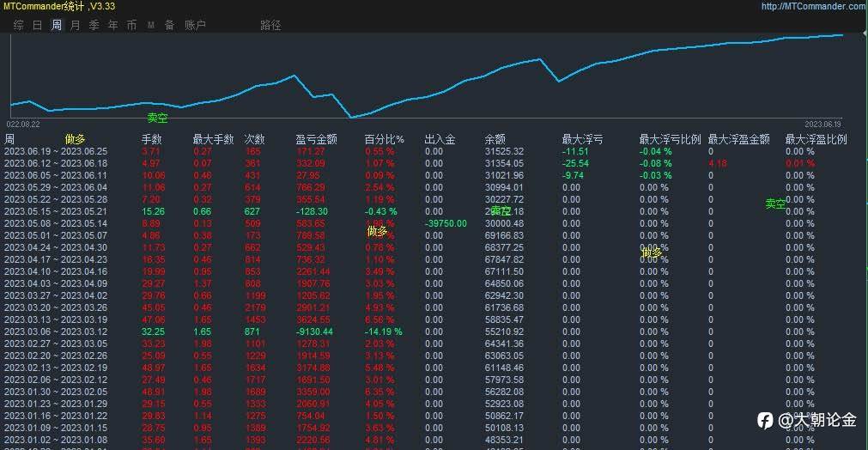868x450 pixels.
Task: Click max floating loss -11.51
Action: 575,151
